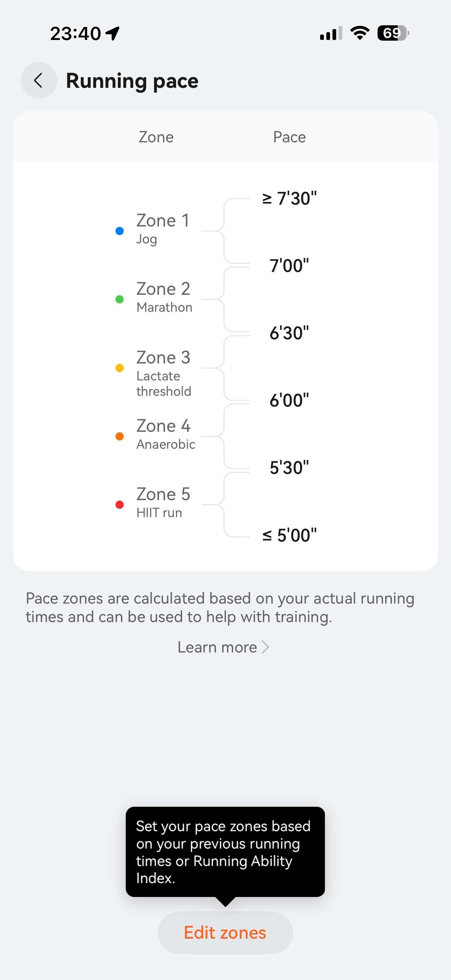Tap the green Zone 2 dot
This screenshot has height=980, width=451.
point(119,299)
